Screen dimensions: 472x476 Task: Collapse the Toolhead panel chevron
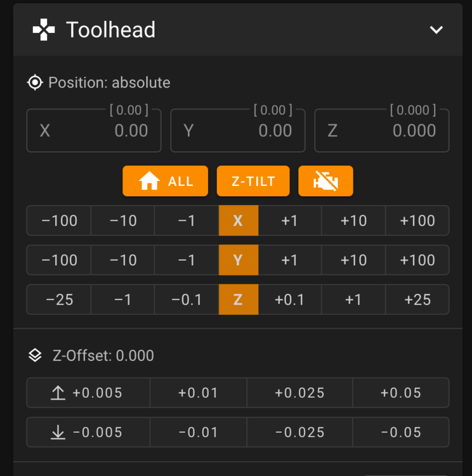pyautogui.click(x=436, y=30)
